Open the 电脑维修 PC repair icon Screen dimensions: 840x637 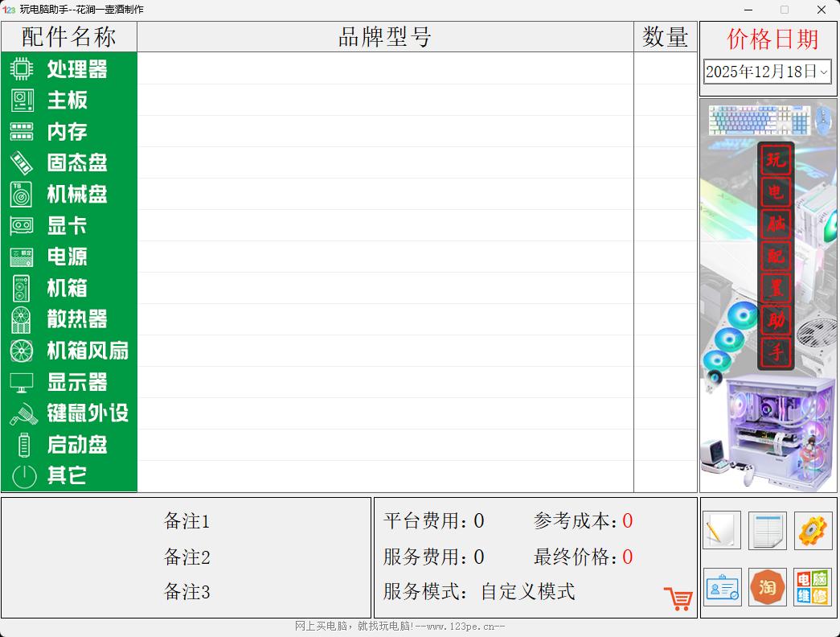(811, 587)
